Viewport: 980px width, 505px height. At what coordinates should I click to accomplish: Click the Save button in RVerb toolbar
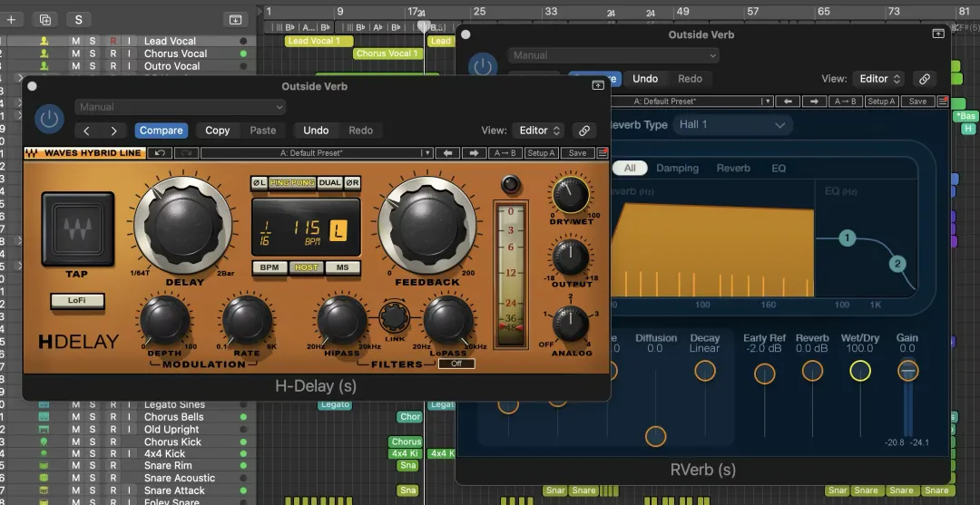point(917,102)
